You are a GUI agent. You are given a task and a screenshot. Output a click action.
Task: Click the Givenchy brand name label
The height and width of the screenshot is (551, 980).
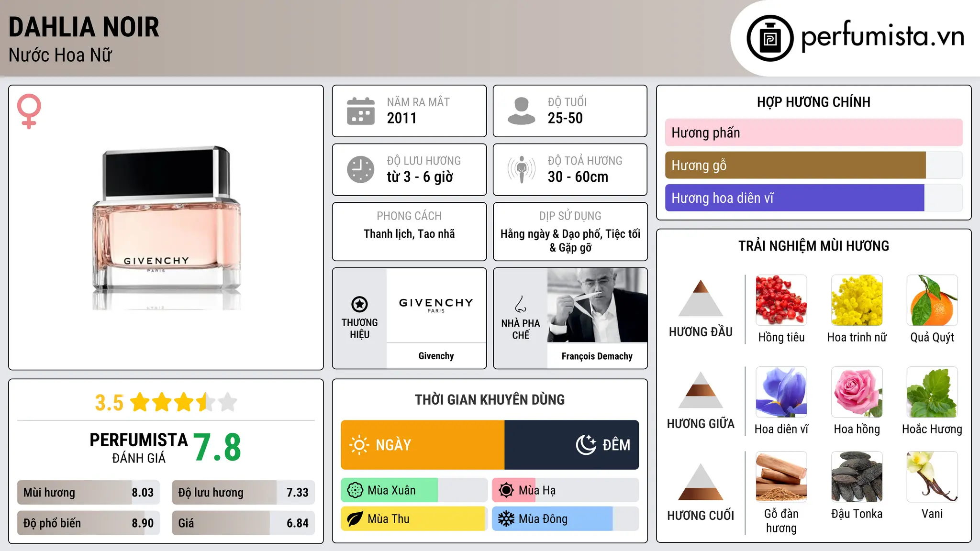pos(436,356)
